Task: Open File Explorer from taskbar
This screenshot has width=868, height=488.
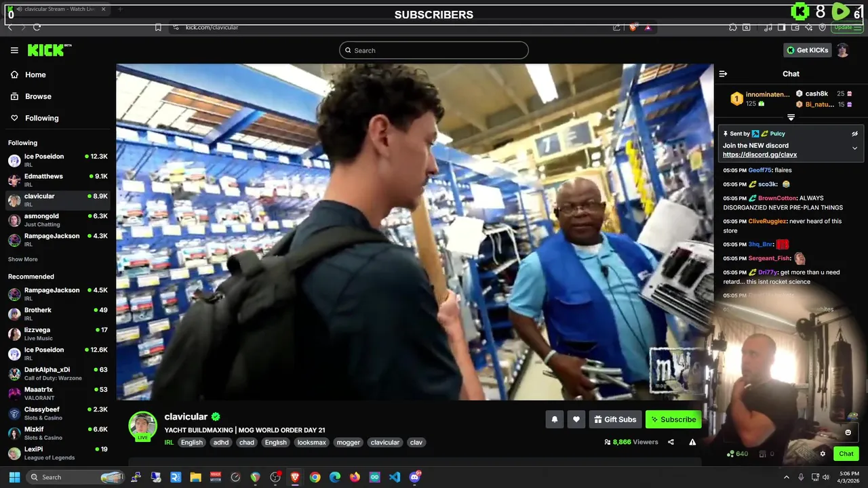Action: [195, 477]
